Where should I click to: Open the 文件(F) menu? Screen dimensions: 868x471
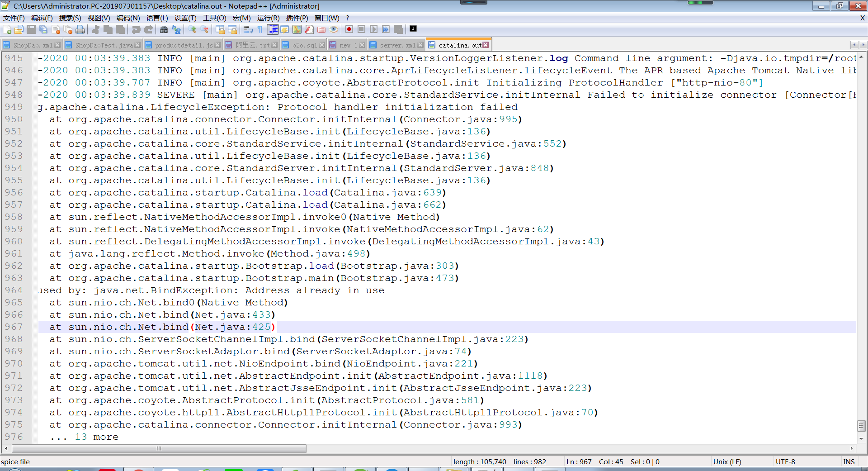pos(14,18)
